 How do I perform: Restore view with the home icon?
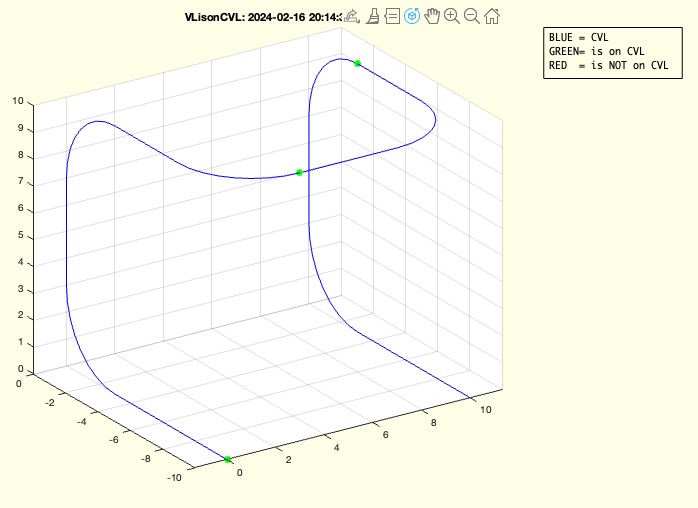[492, 16]
